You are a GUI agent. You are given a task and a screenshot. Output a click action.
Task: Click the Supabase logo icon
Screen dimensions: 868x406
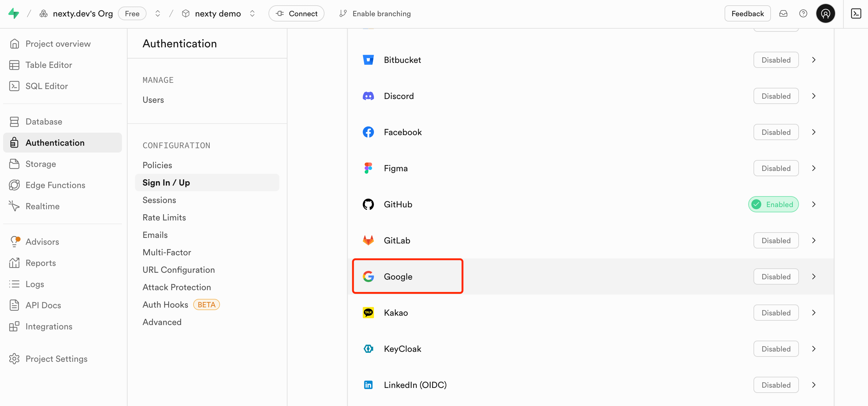pyautogui.click(x=14, y=13)
